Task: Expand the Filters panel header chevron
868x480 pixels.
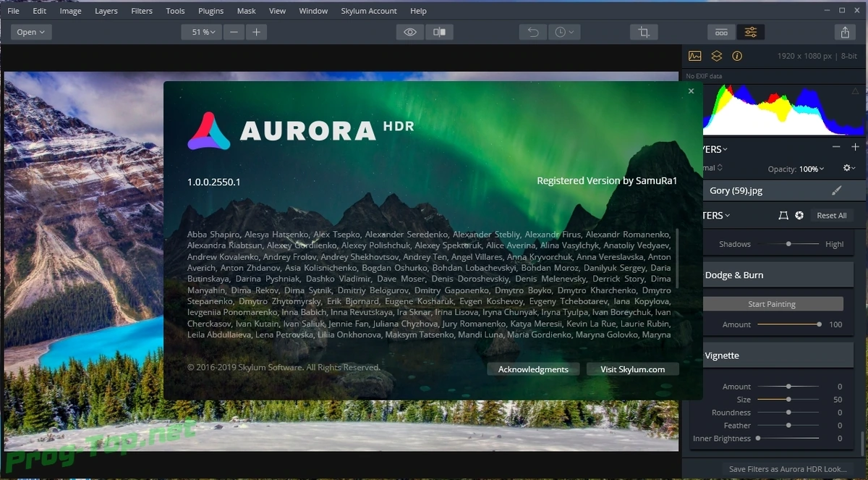Action: coord(727,216)
